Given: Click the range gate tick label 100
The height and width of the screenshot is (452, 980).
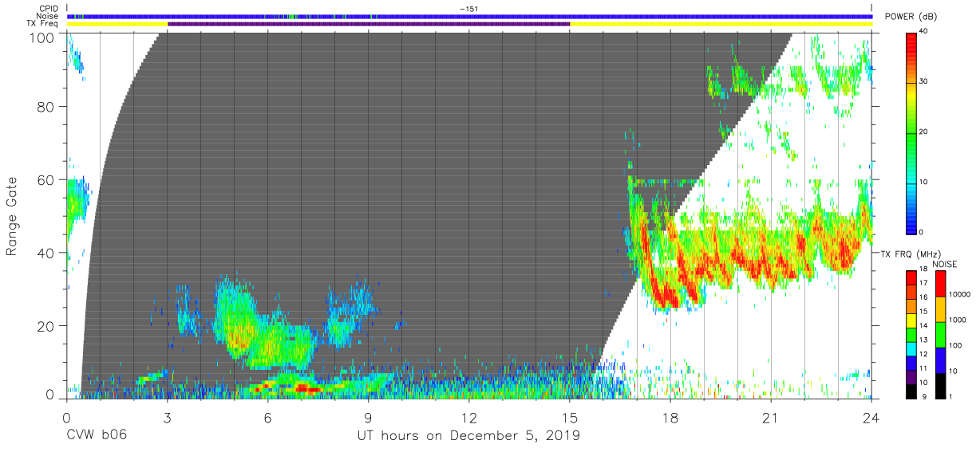Looking at the screenshot, I should (x=42, y=37).
